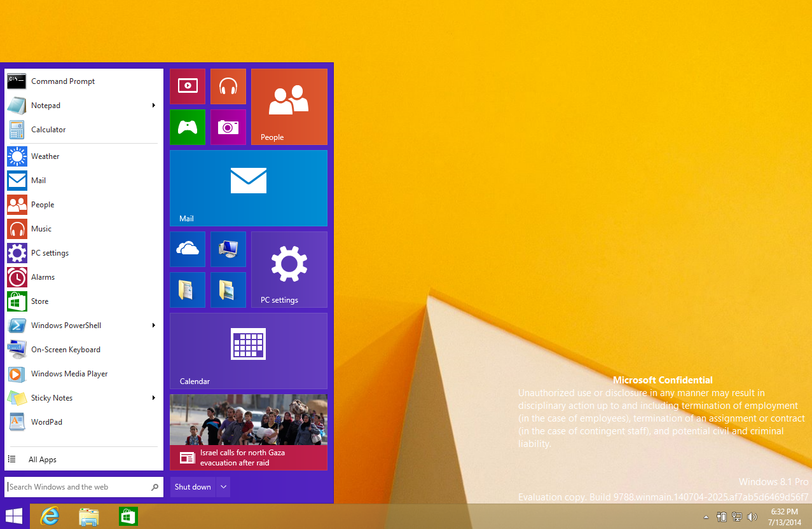The height and width of the screenshot is (529, 812).
Task: Select Windows PowerShell entry
Action: pos(83,326)
